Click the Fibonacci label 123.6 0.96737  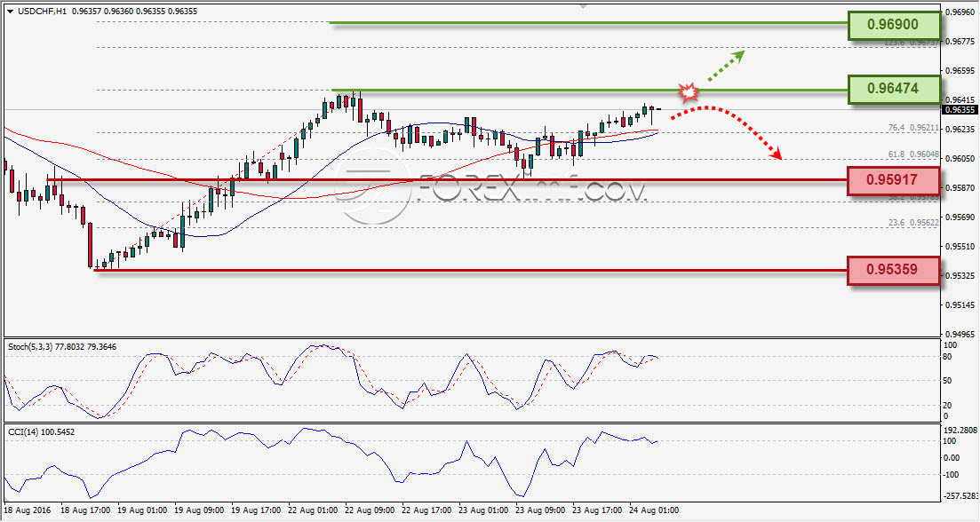pos(912,43)
